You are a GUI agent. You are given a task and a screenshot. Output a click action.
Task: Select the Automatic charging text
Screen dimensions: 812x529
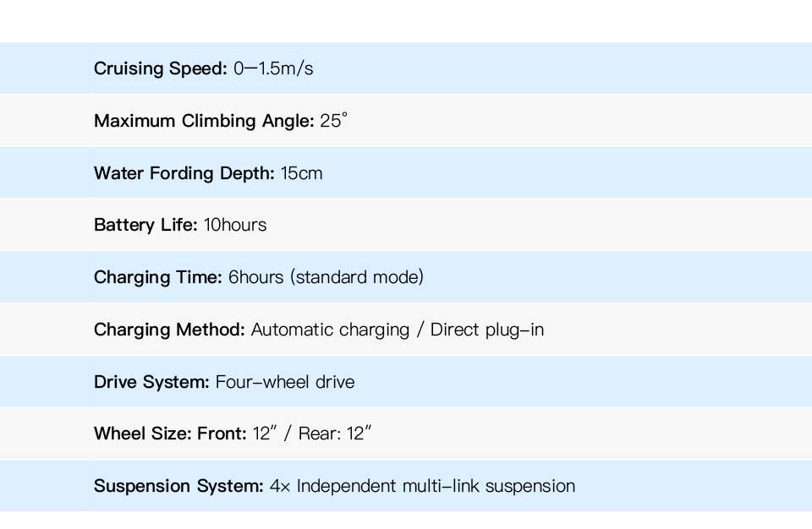click(328, 330)
